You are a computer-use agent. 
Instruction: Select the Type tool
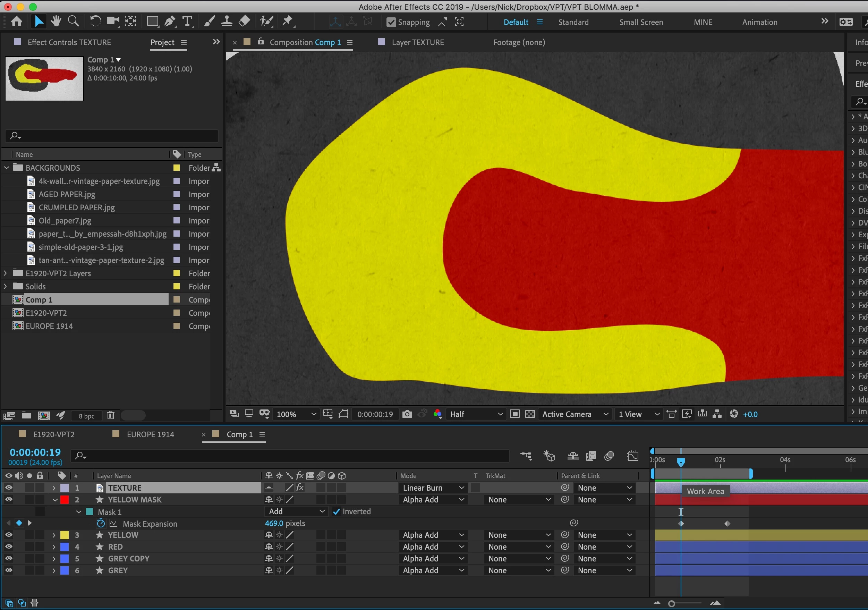click(x=187, y=22)
